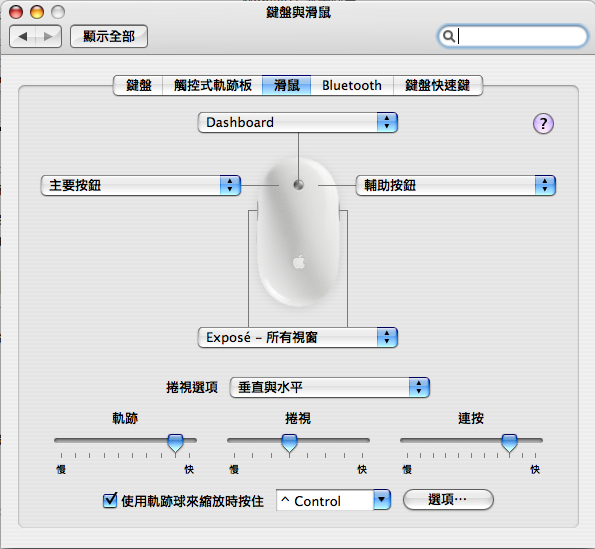595x549 pixels.
Task: Open the 主要按鈕 left button dropdown
Action: coord(141,185)
